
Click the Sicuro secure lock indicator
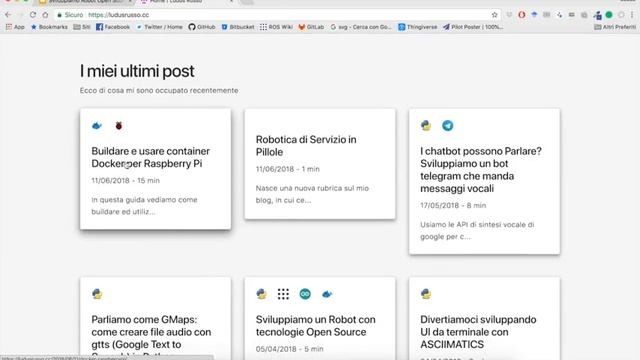coord(70,15)
